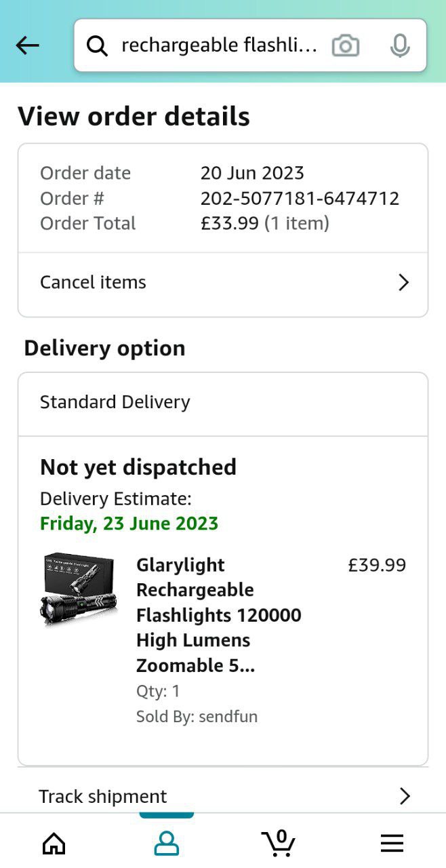This screenshot has width=446, height=868.
Task: Open the hamburger menu
Action: click(x=392, y=843)
